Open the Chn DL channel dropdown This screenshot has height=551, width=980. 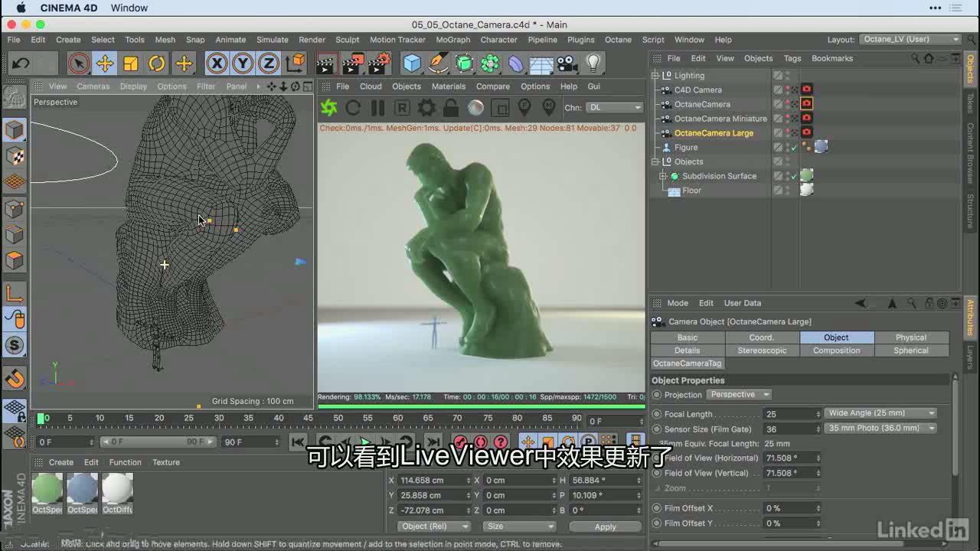[x=615, y=107]
